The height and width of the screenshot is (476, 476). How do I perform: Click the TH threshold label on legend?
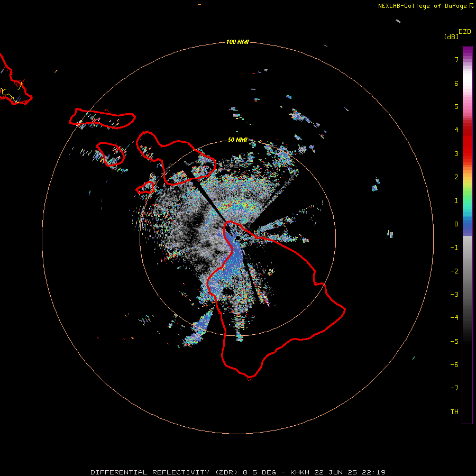tap(454, 412)
